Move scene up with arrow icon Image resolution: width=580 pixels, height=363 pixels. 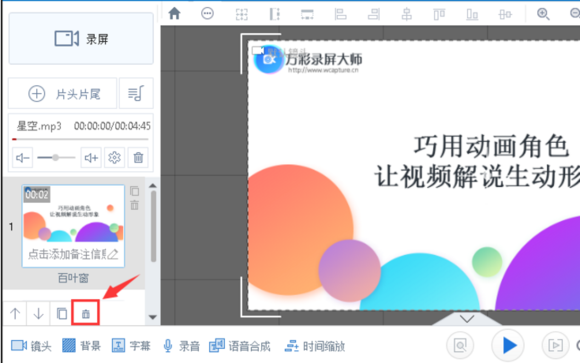15,314
